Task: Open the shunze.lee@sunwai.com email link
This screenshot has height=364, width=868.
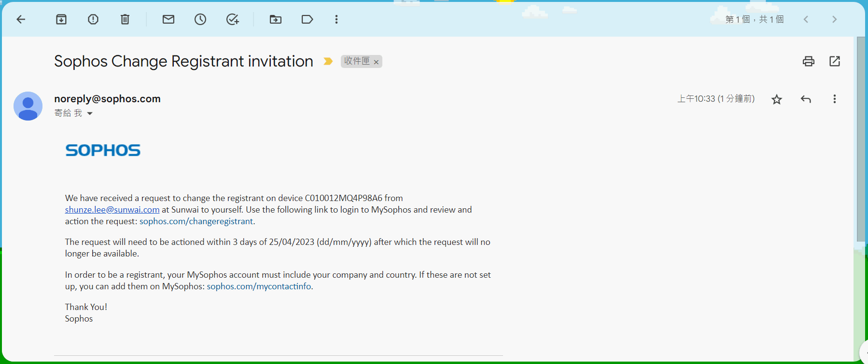Action: [112, 210]
